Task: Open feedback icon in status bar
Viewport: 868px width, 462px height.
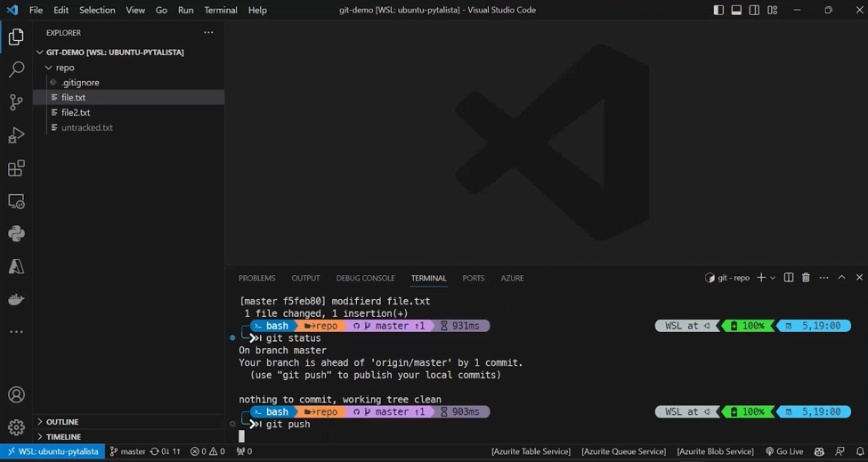Action: pyautogui.click(x=840, y=451)
